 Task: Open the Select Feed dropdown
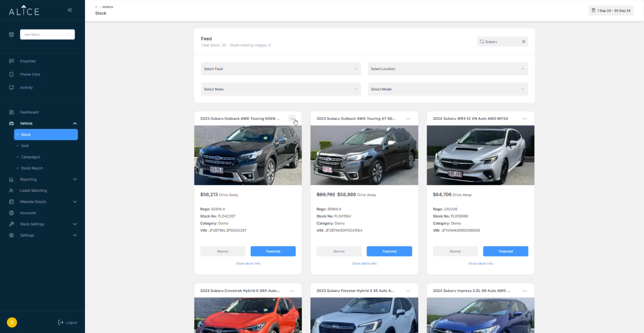[281, 69]
